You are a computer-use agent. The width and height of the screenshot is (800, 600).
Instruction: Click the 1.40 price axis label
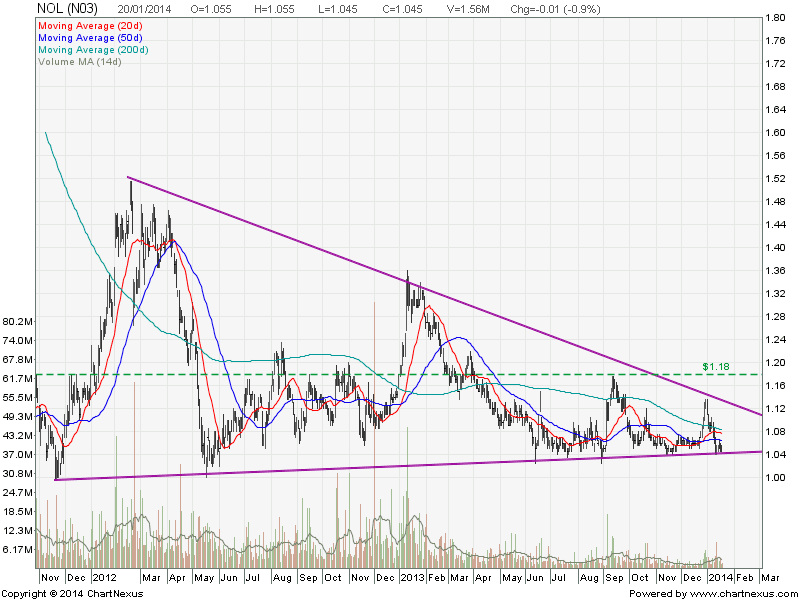pos(776,247)
